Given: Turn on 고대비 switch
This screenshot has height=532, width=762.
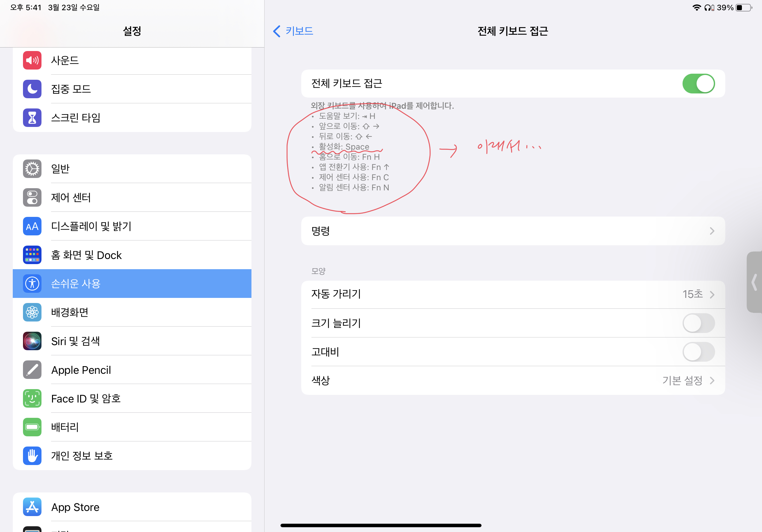Looking at the screenshot, I should [x=698, y=352].
